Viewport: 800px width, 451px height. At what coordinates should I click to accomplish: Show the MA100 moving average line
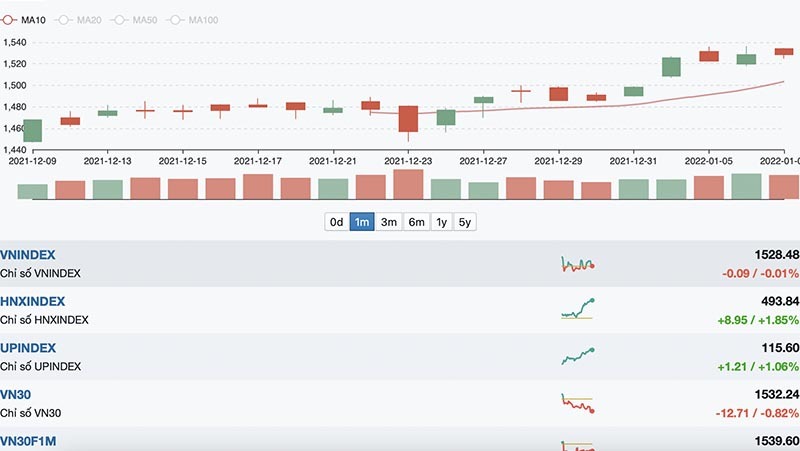(196, 20)
